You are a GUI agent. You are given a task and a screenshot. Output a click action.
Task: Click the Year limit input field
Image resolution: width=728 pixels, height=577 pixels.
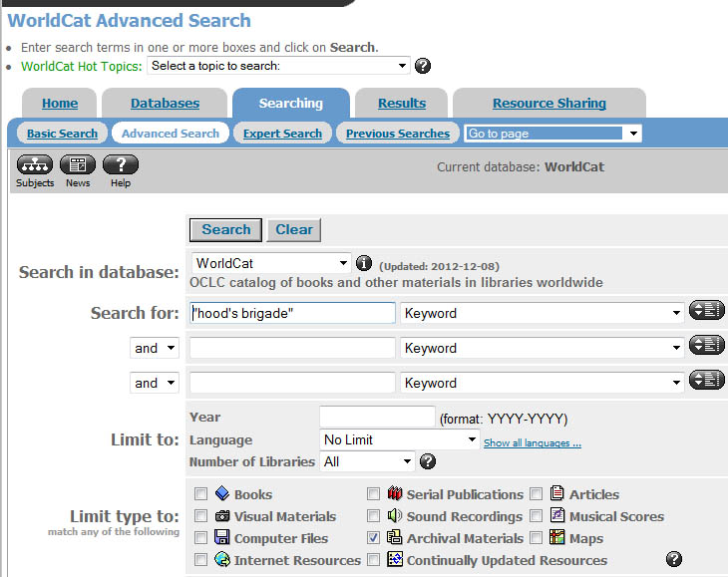click(377, 417)
